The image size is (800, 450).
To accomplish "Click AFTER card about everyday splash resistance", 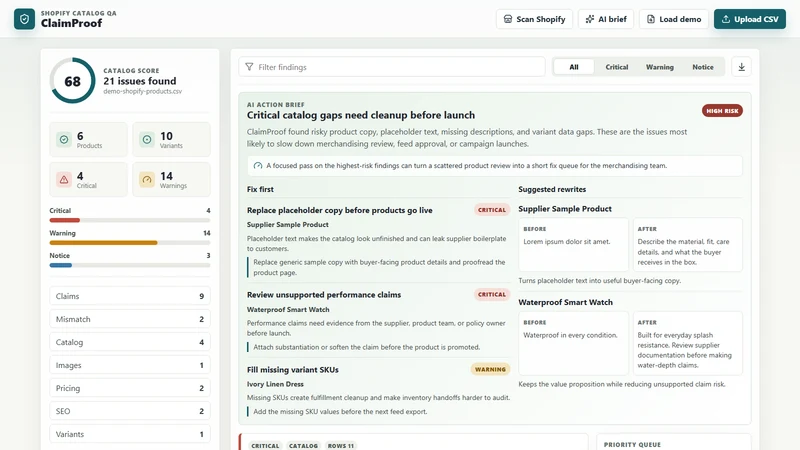I will click(688, 343).
